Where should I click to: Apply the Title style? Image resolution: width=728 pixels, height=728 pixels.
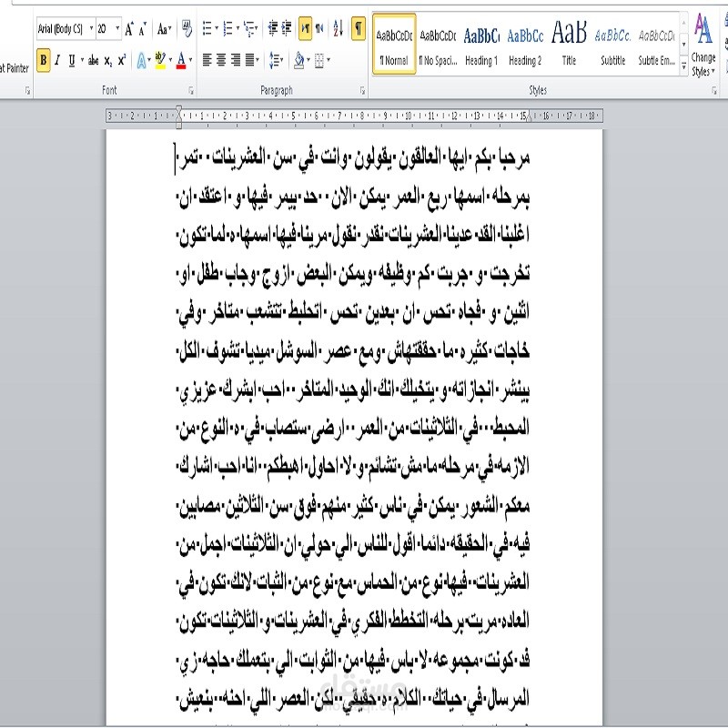pos(569,45)
